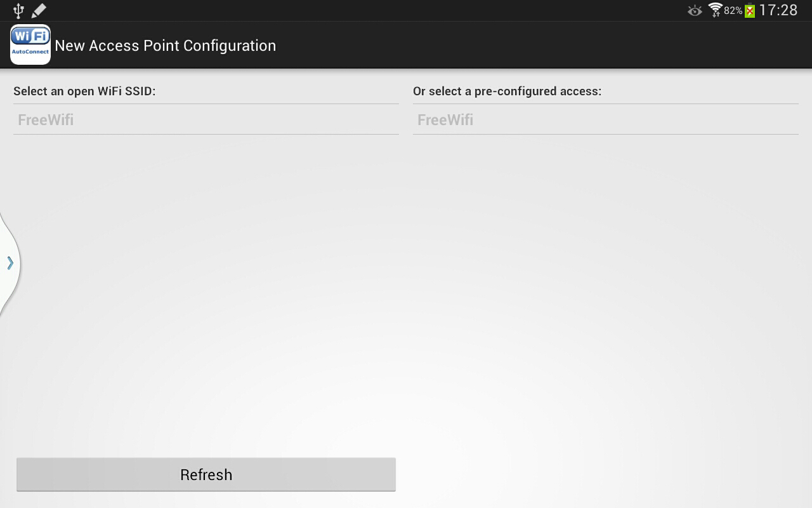Screen dimensions: 812x508
Task: Tap the New Access Point Configuration title
Action: pos(166,46)
